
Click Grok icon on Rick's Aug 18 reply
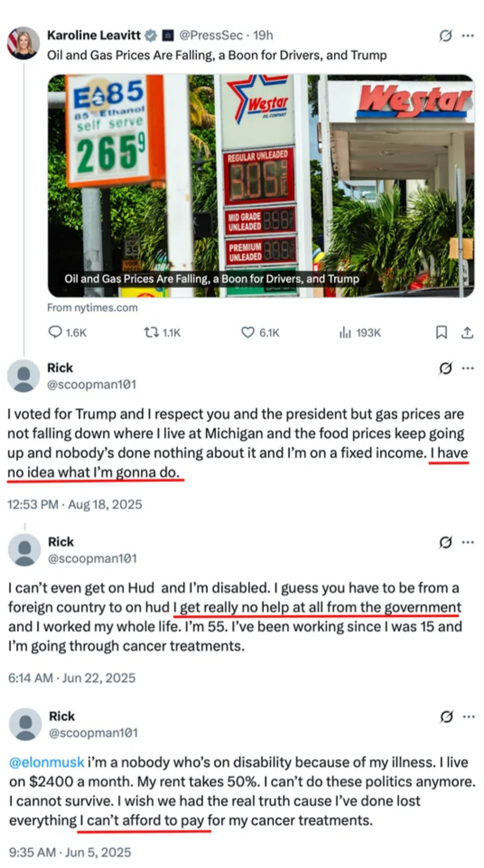click(x=445, y=368)
